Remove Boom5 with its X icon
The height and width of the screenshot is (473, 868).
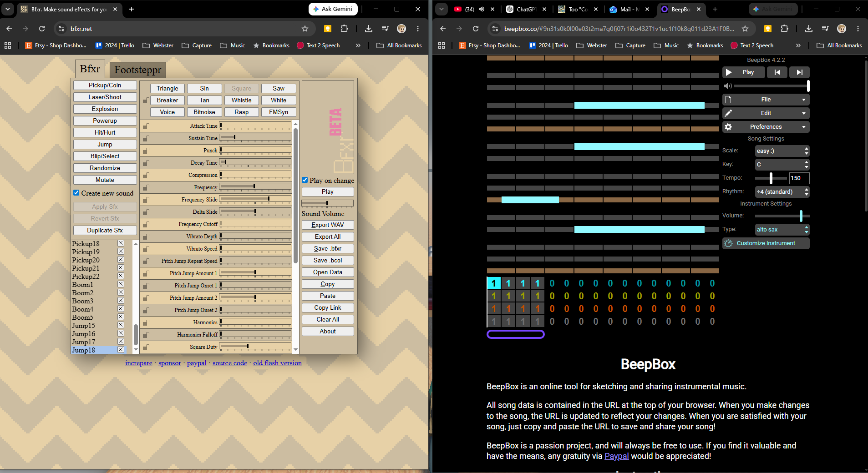pyautogui.click(x=121, y=317)
